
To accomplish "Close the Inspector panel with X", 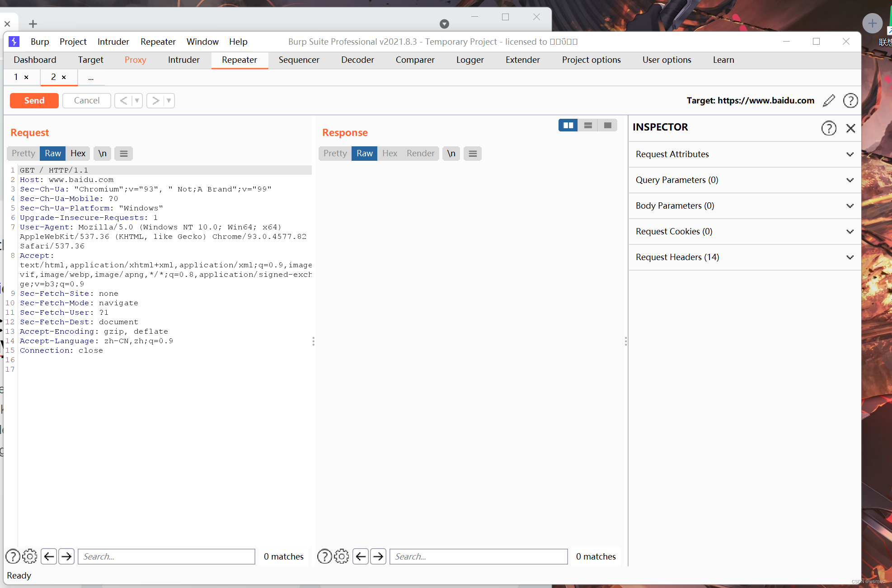I will [850, 128].
